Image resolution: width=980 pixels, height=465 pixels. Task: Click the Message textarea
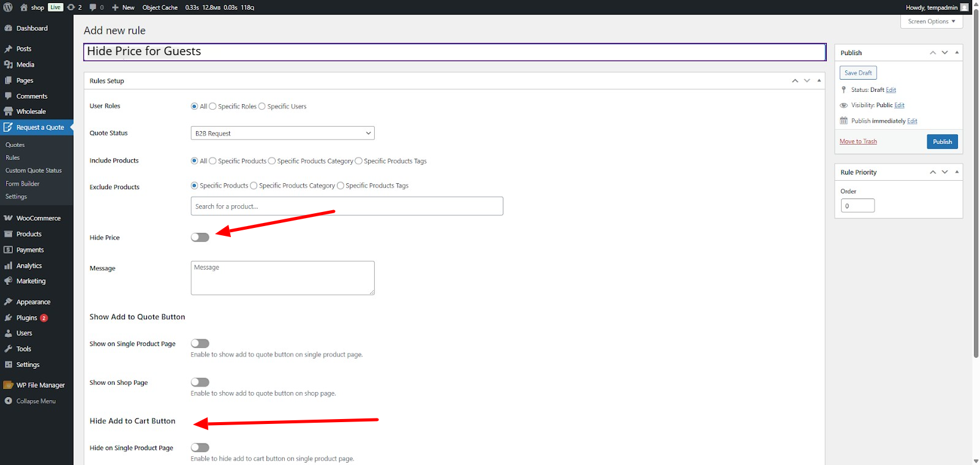click(282, 278)
